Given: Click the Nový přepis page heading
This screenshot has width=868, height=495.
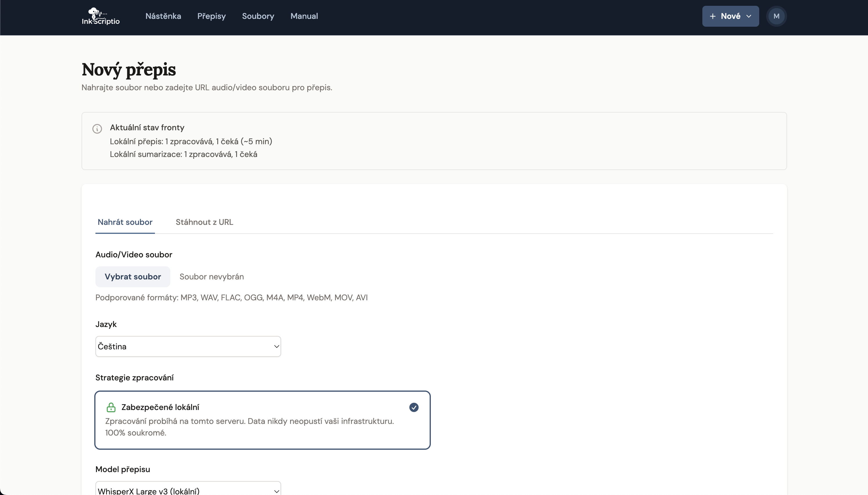Looking at the screenshot, I should click(129, 69).
